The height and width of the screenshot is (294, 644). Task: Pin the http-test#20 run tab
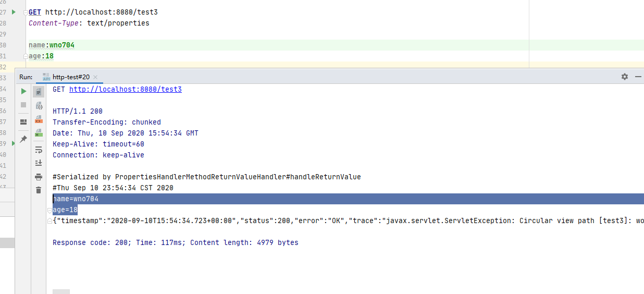(23, 139)
